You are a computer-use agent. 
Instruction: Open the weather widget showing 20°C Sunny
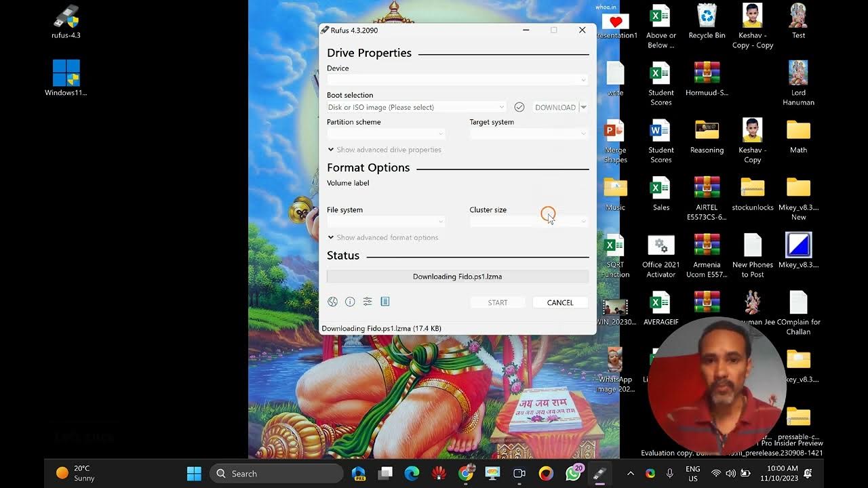(x=75, y=473)
